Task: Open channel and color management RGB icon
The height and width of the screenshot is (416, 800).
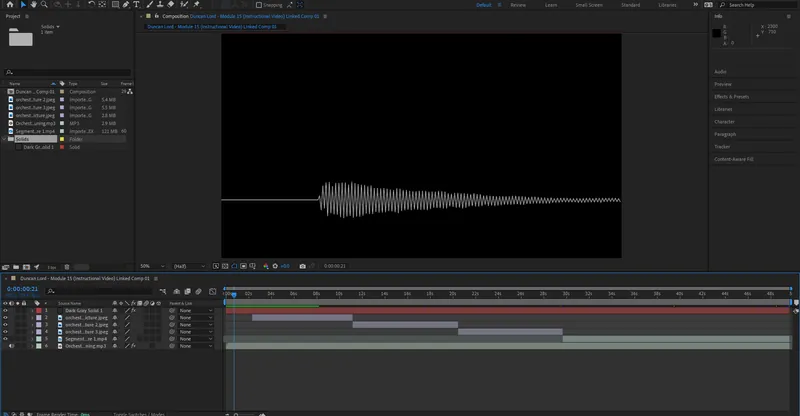Action: (x=266, y=266)
